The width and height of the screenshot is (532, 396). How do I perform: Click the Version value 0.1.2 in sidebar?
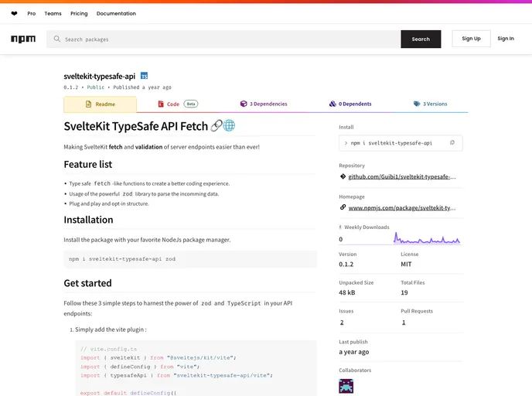346,264
